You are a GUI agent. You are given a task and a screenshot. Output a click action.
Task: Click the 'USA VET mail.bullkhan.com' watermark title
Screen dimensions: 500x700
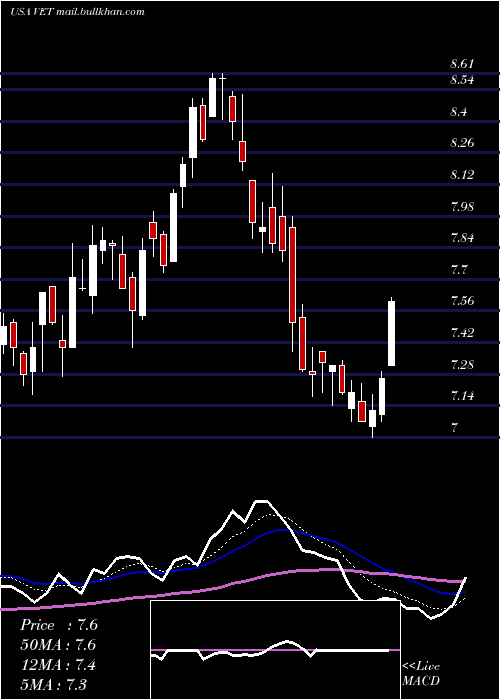[x=77, y=12]
